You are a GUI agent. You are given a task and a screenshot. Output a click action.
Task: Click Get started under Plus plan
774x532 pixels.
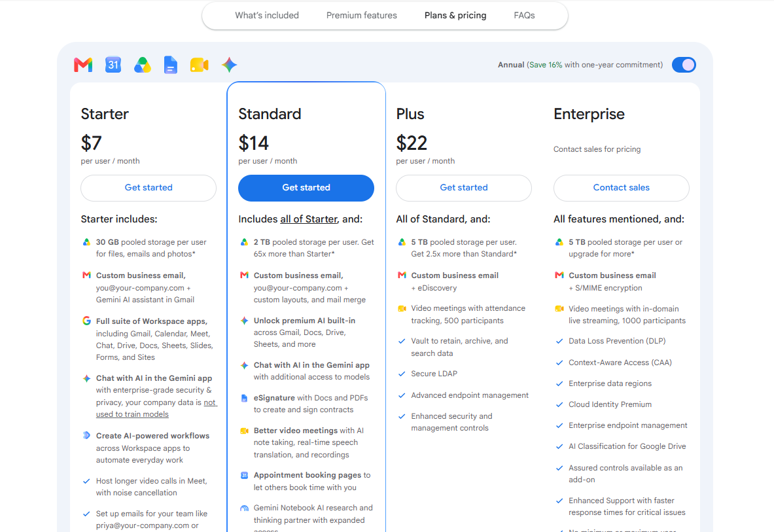pyautogui.click(x=463, y=188)
